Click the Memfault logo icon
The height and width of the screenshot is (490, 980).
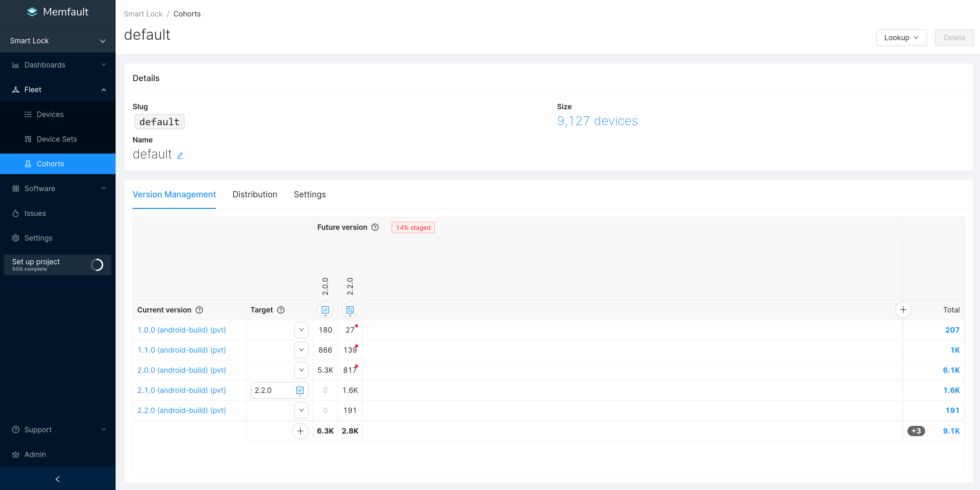coord(32,12)
